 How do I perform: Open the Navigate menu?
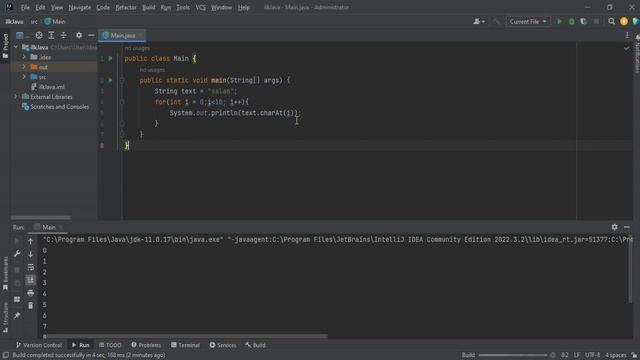[80, 7]
